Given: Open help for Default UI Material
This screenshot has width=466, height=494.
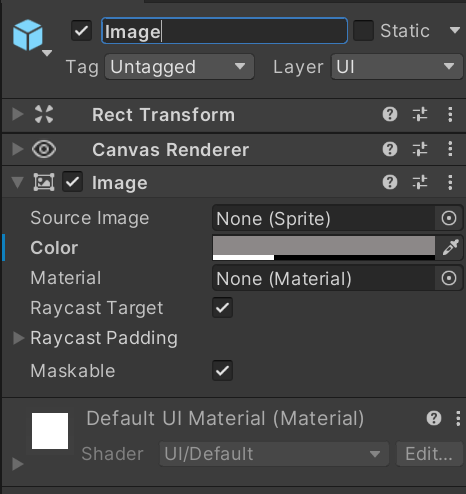Looking at the screenshot, I should coord(434,418).
